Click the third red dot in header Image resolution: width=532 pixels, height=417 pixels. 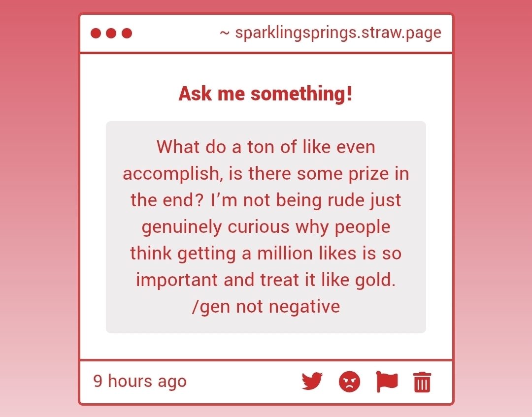pos(127,33)
